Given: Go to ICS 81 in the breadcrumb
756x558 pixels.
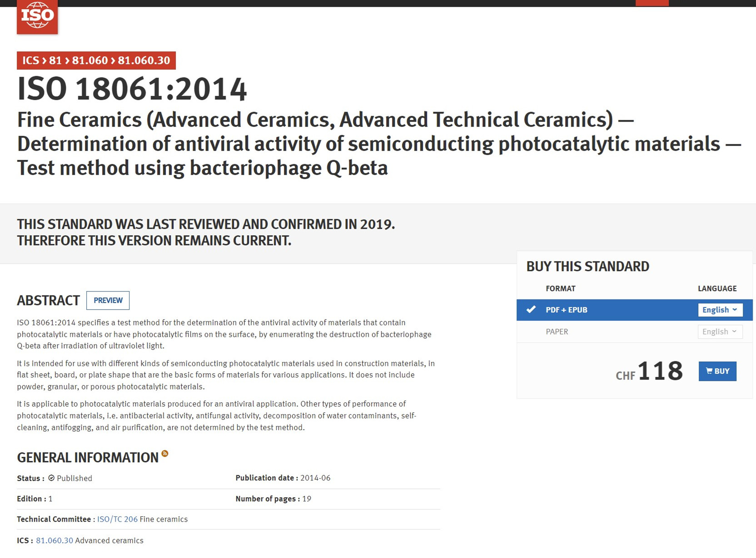Looking at the screenshot, I should click(x=55, y=60).
